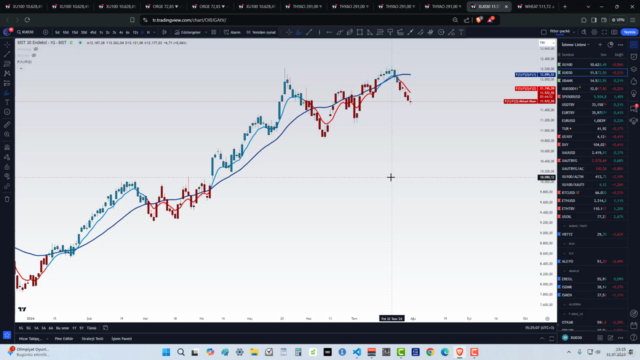
Task: Toggle visibility eye of second indicator
Action: pyautogui.click(x=34, y=55)
